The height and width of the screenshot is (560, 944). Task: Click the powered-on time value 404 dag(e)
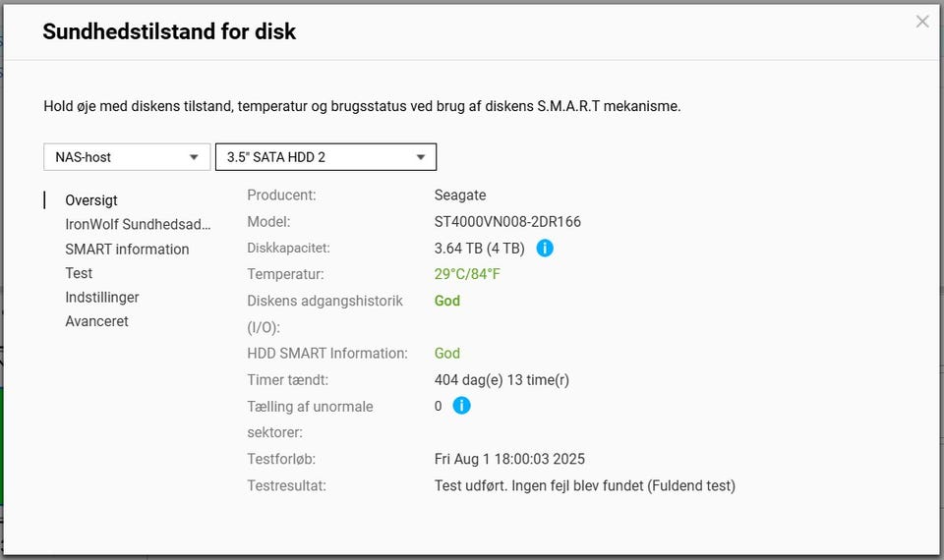[501, 379]
